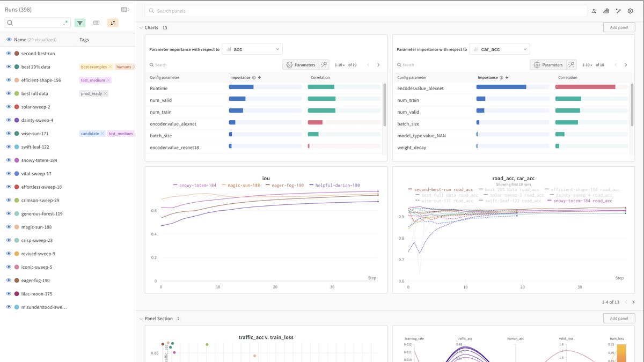The height and width of the screenshot is (362, 644).
Task: Toggle visibility of all runs in Name header
Action: [9, 40]
